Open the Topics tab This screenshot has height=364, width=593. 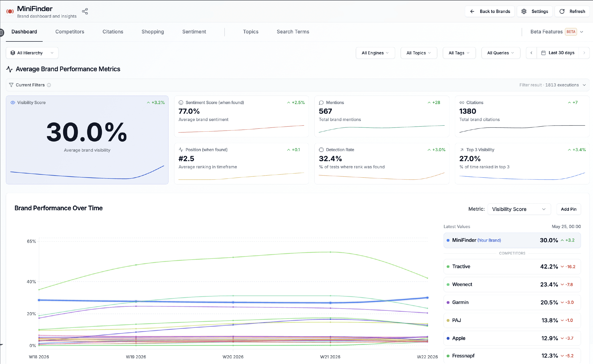(x=251, y=32)
